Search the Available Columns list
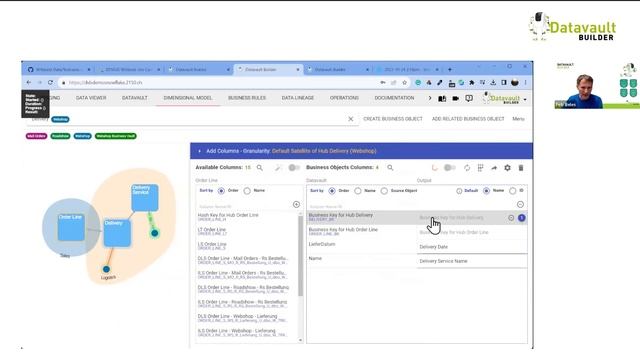640x360 pixels. coord(260,168)
